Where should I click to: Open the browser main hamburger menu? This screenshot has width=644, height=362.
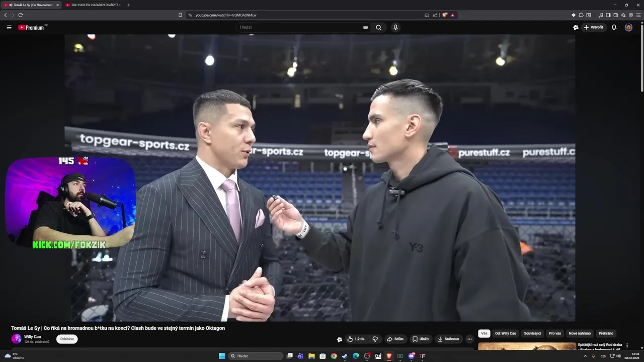pos(638,15)
